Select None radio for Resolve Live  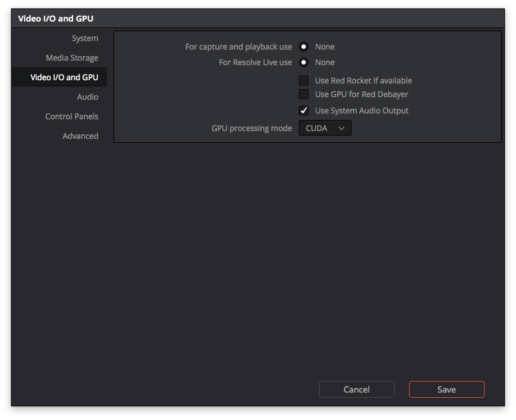[304, 63]
